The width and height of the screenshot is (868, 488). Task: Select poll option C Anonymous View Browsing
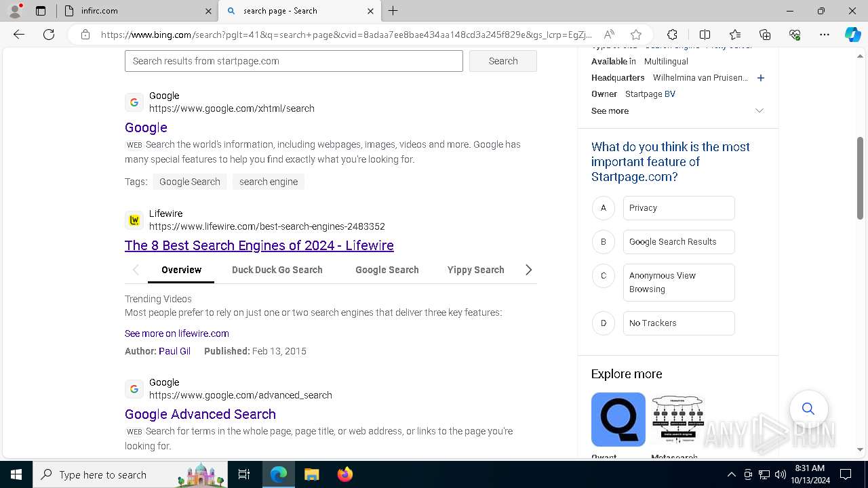click(x=679, y=283)
